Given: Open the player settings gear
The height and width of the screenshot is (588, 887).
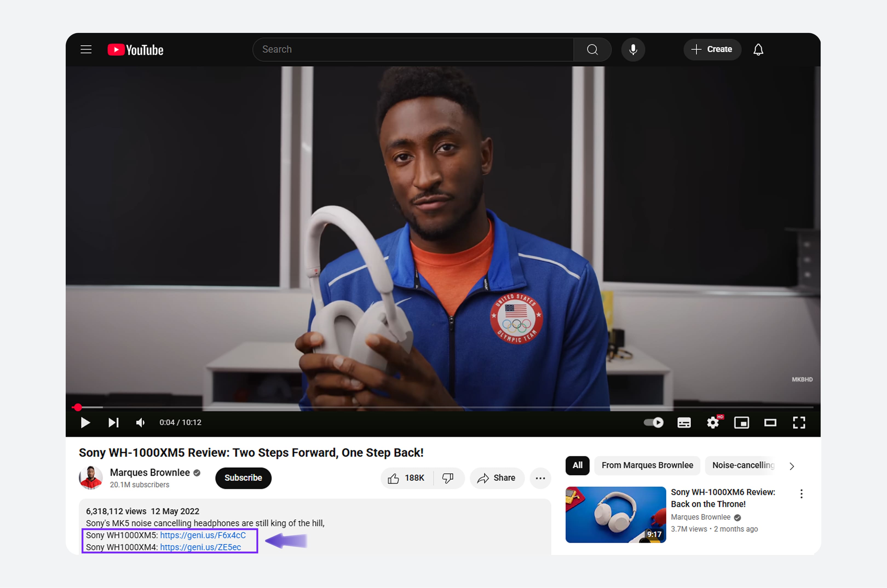Looking at the screenshot, I should [713, 423].
